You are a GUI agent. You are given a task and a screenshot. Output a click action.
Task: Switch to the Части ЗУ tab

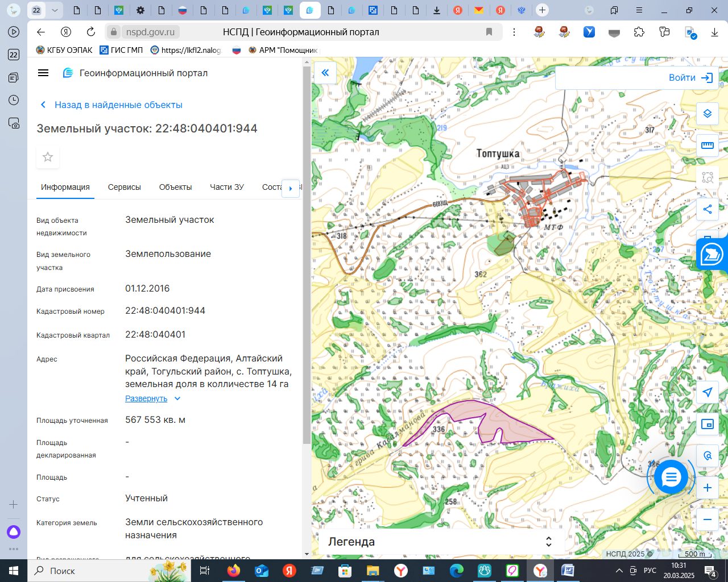[227, 187]
